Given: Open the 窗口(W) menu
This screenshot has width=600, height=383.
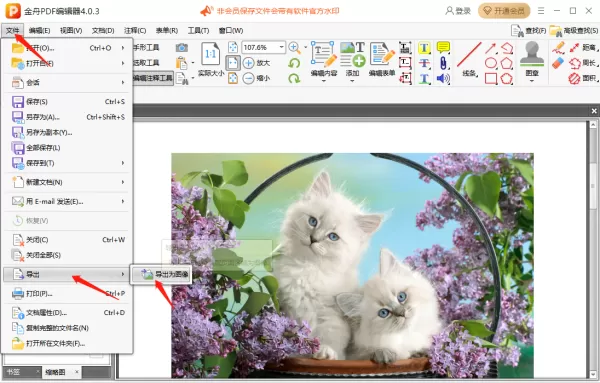Looking at the screenshot, I should point(231,31).
